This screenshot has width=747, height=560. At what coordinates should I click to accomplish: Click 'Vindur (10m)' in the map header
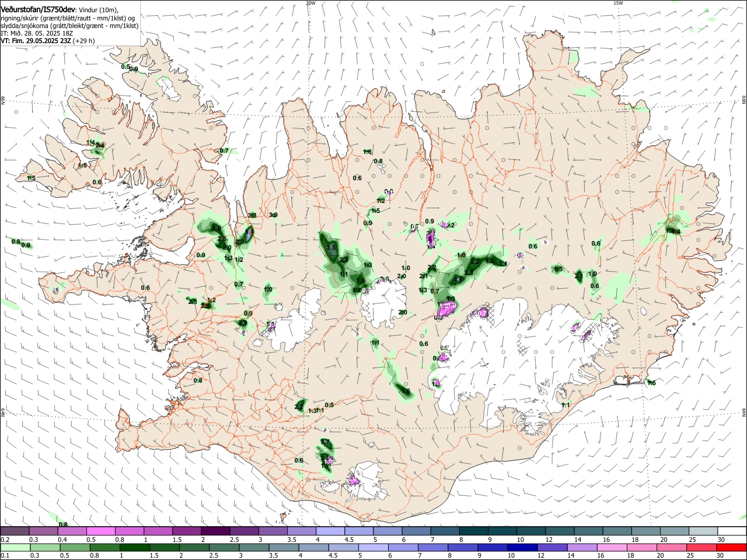point(99,10)
